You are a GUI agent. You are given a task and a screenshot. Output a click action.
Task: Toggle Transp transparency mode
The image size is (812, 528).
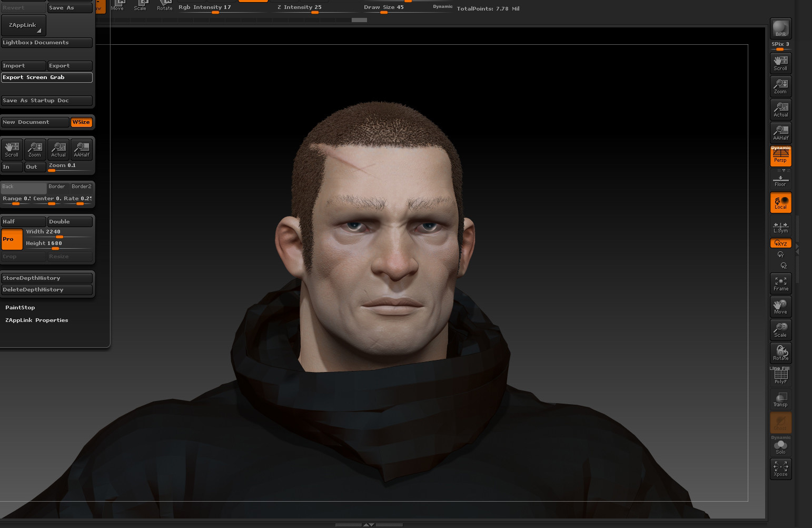(780, 399)
